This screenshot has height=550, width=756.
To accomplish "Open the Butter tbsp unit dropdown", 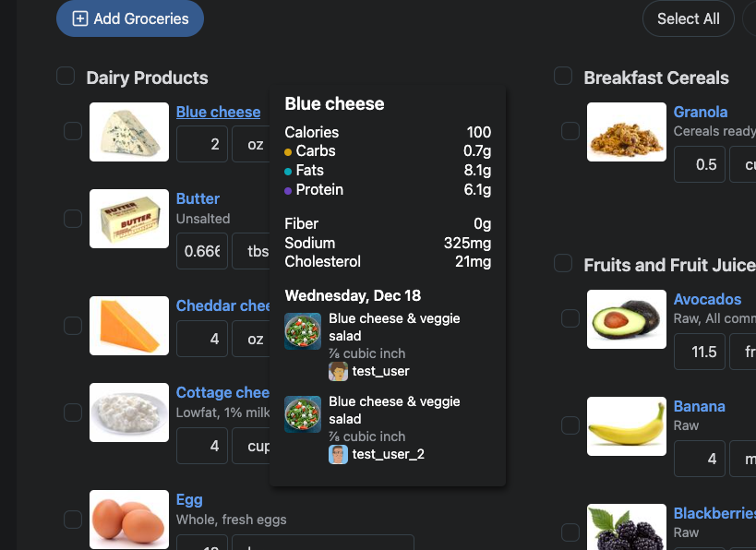I will click(251, 251).
